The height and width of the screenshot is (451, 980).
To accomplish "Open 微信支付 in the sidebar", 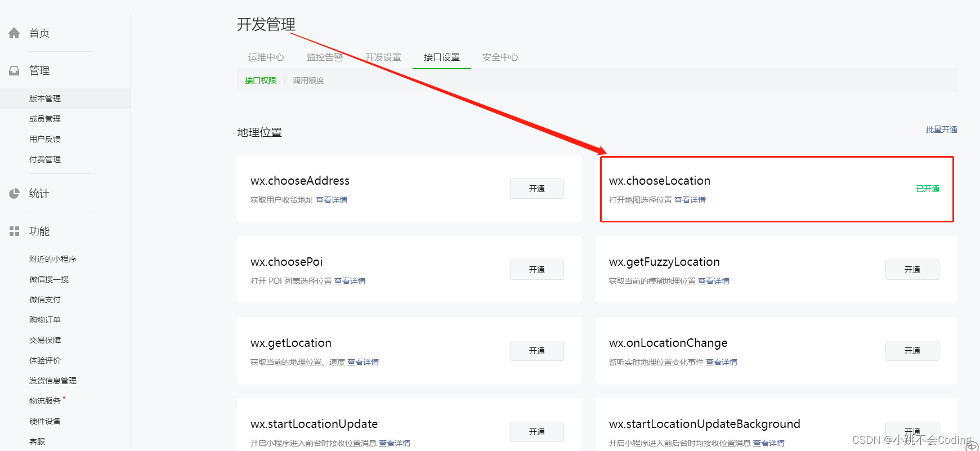I will (x=45, y=300).
